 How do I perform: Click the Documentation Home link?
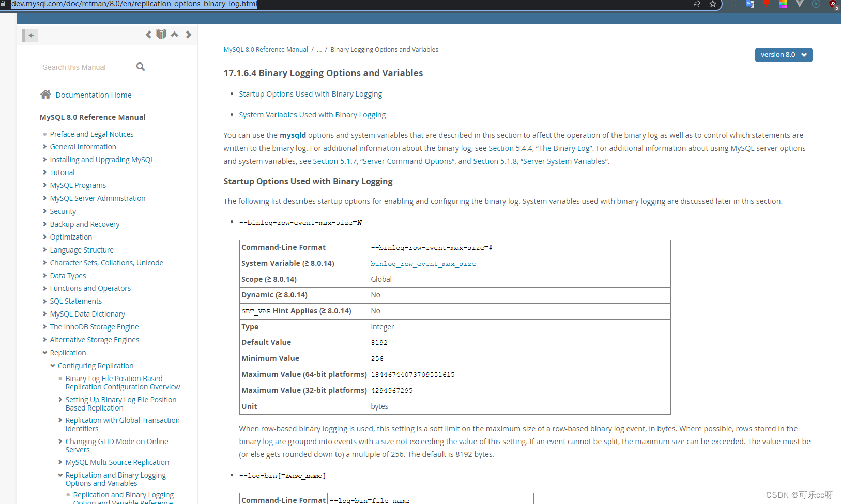pos(94,95)
